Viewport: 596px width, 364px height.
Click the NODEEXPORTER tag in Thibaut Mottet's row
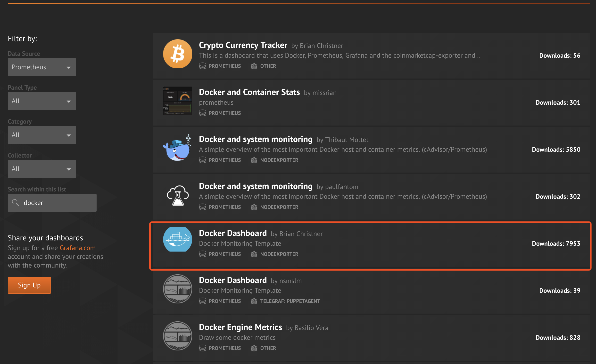279,160
